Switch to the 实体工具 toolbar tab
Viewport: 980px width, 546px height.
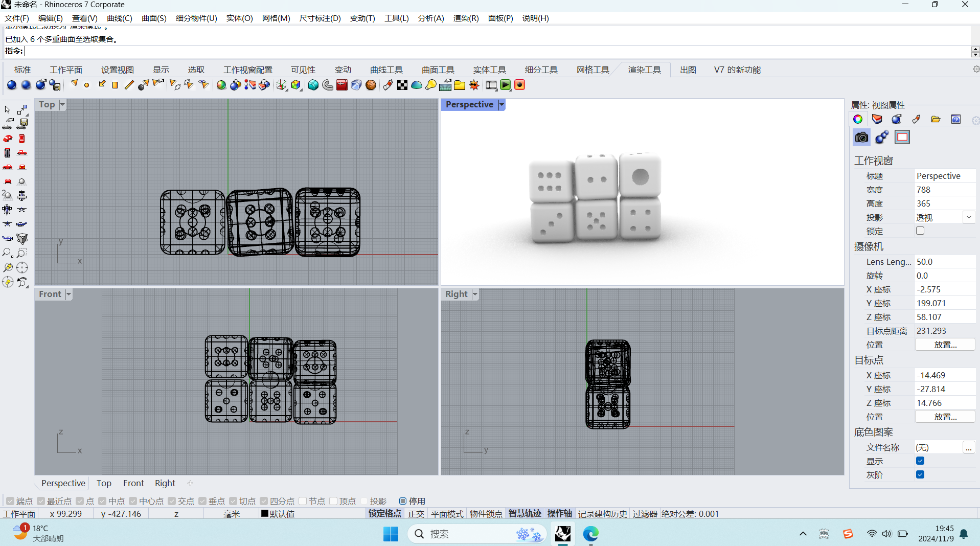[489, 70]
